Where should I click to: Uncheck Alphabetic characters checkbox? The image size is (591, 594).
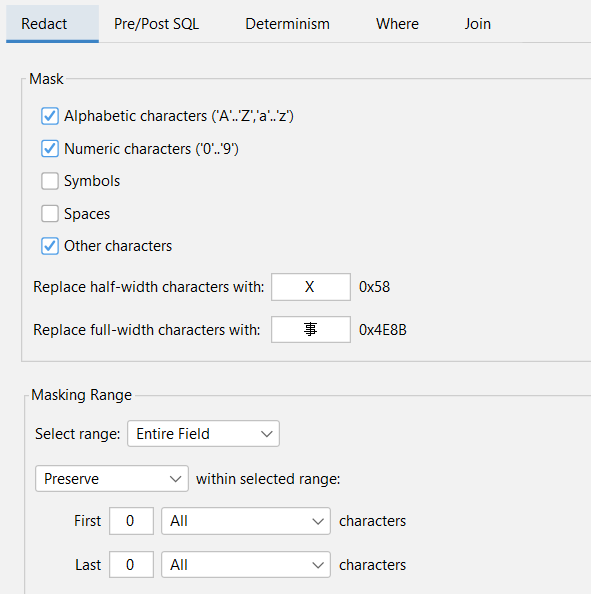click(x=50, y=116)
